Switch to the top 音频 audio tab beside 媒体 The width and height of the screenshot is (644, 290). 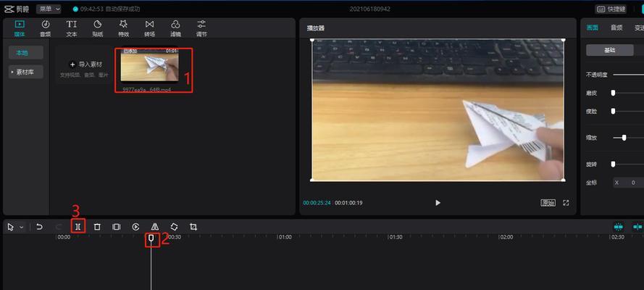click(x=46, y=28)
